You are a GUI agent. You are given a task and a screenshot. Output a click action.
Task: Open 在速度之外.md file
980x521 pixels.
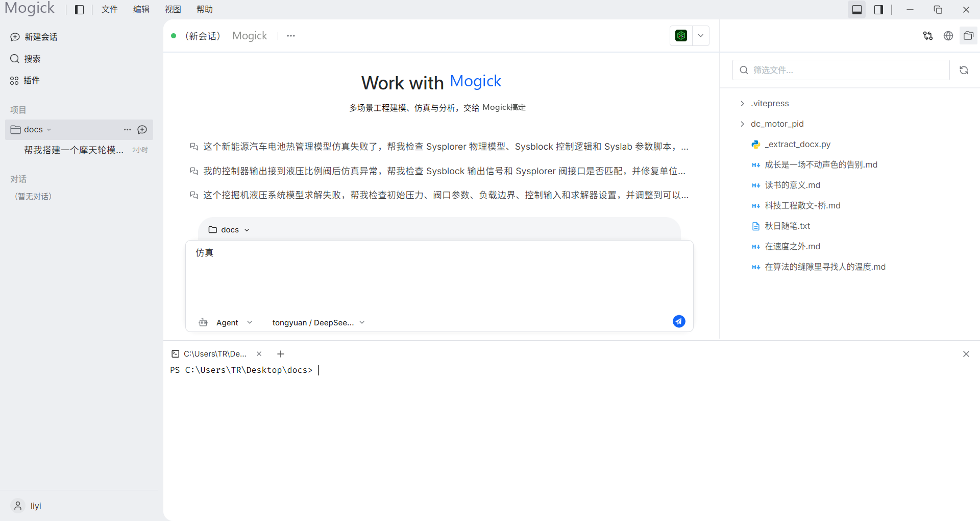(786, 247)
